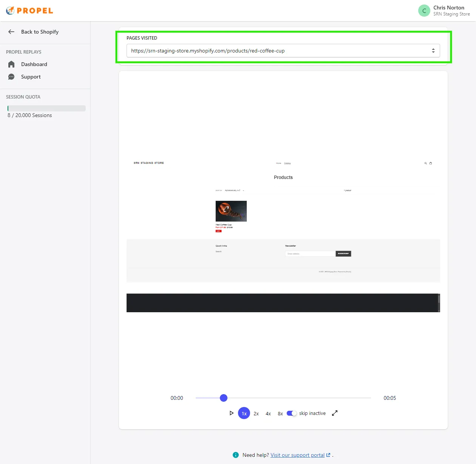Click Catalog in replayed store navigation
This screenshot has height=464, width=476.
(287, 163)
